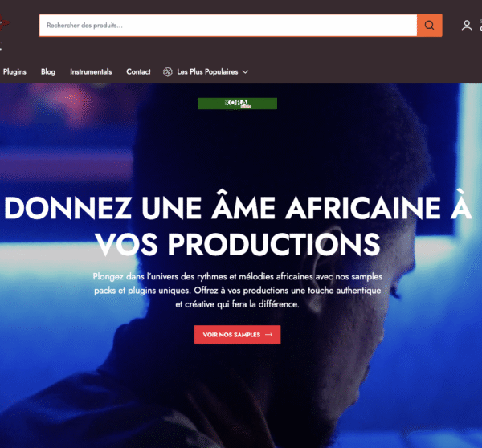
Task: Click the paragraph starting Plongez dans l'univers
Action: pos(237,291)
